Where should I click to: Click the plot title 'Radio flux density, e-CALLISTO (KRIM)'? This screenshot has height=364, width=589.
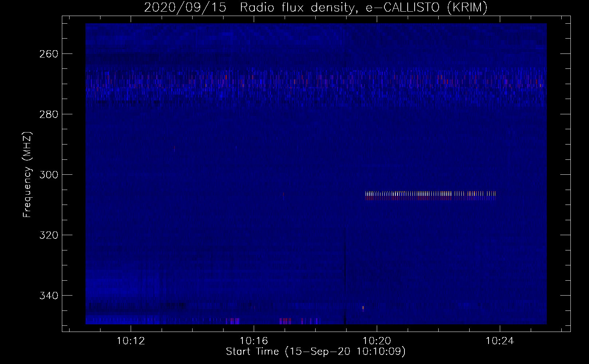[x=363, y=7]
